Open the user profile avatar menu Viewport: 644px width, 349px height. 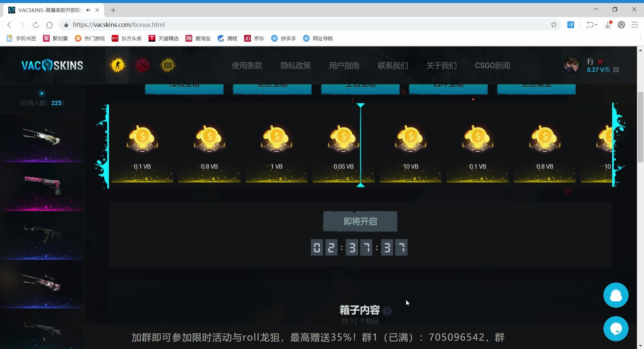pos(621,25)
